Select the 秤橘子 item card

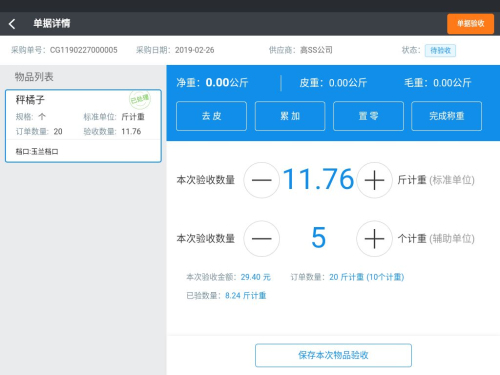(x=83, y=126)
